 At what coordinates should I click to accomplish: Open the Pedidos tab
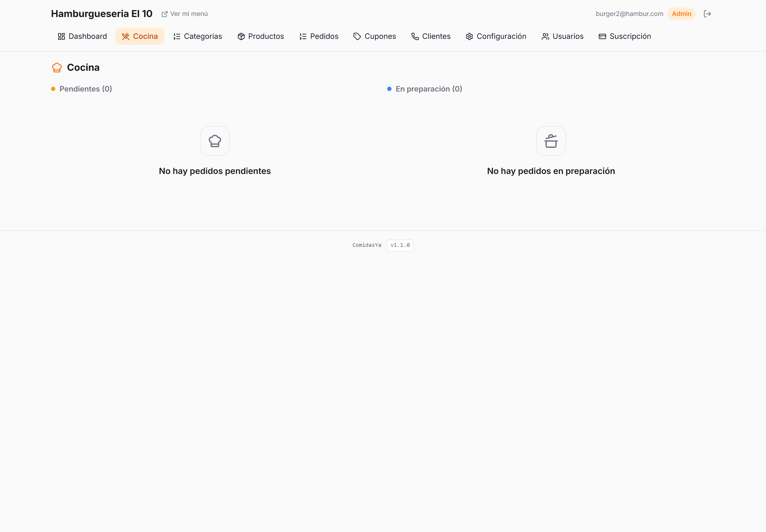[319, 36]
